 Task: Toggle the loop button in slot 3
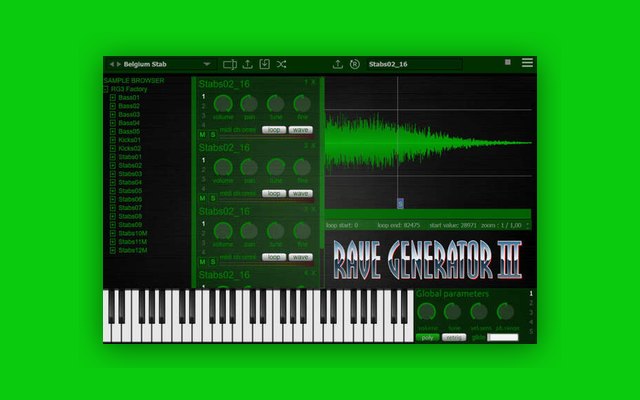274,257
